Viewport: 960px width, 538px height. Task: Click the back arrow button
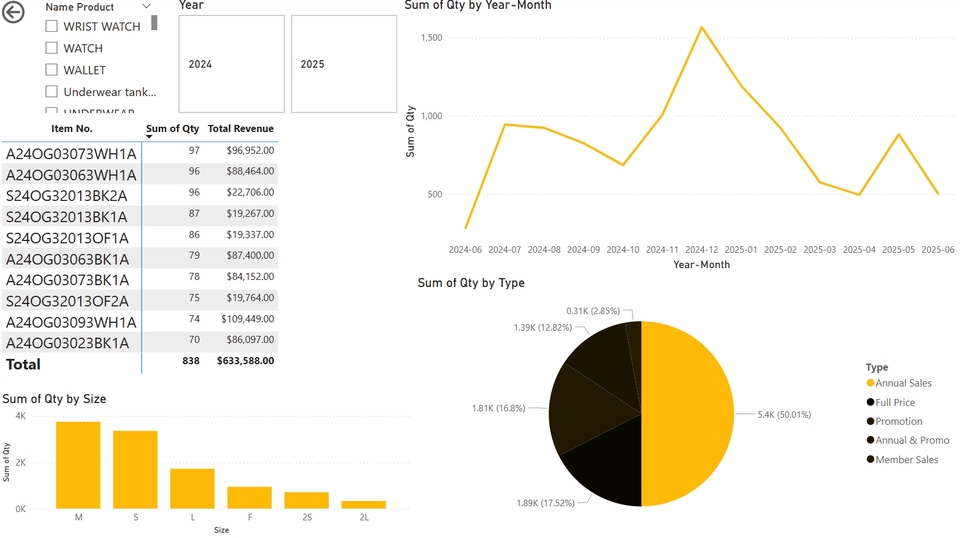click(15, 13)
